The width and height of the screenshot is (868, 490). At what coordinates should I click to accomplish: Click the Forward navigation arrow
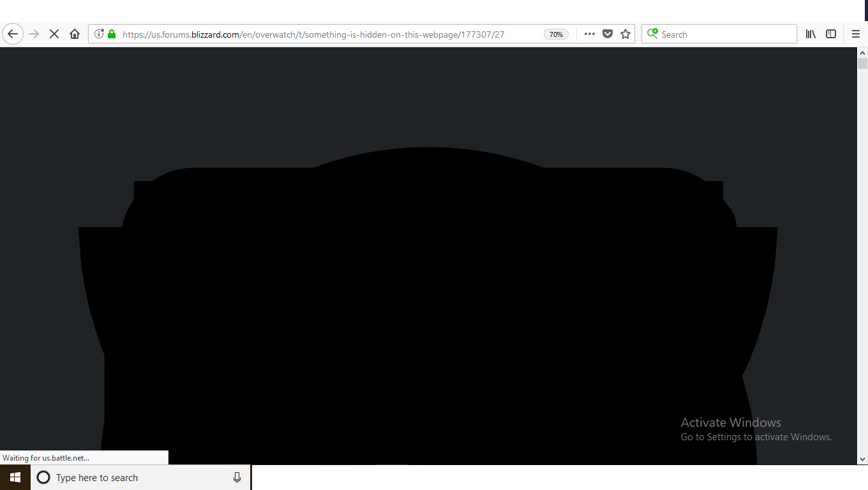pyautogui.click(x=34, y=34)
